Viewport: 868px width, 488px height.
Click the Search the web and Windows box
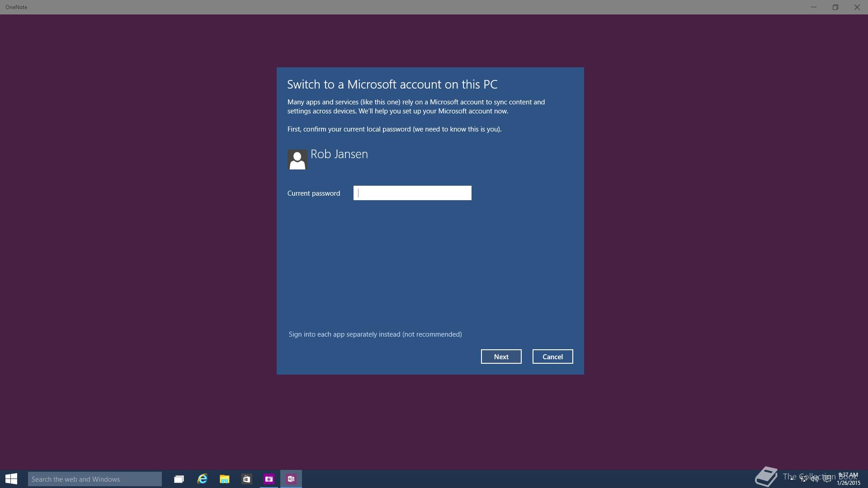click(x=95, y=479)
